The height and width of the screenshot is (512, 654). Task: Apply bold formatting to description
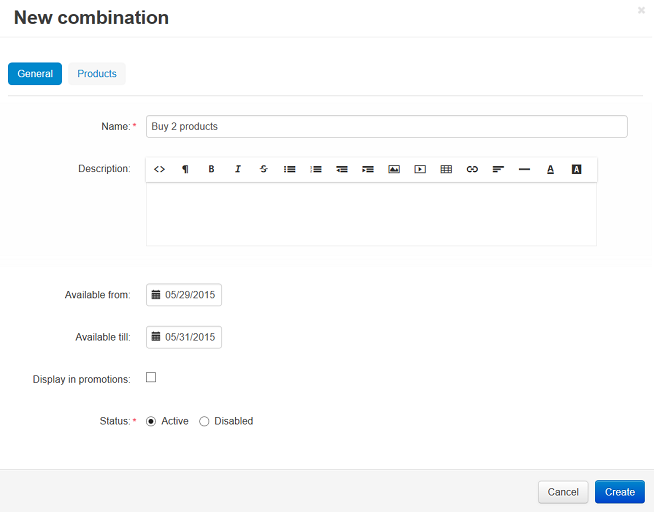click(211, 169)
